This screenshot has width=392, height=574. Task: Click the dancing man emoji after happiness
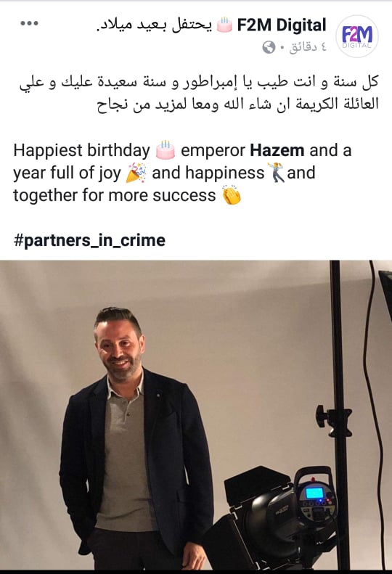coord(276,173)
